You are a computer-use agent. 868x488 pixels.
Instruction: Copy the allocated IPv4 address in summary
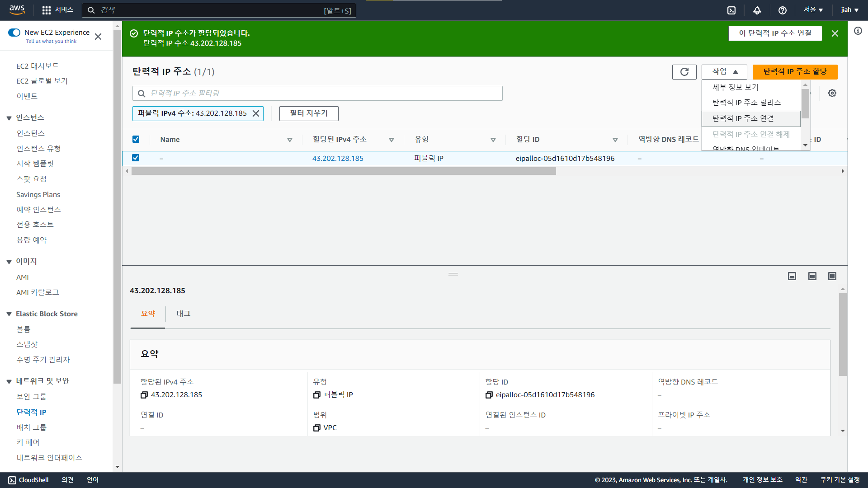click(144, 395)
